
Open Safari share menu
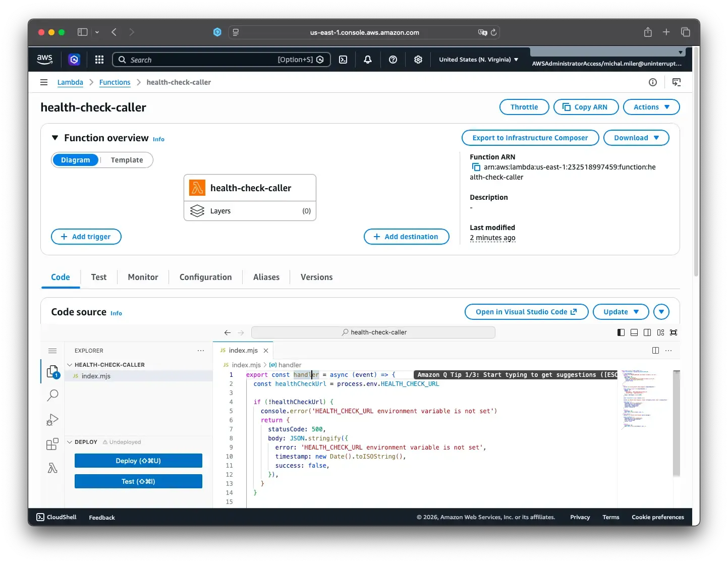[x=648, y=32]
